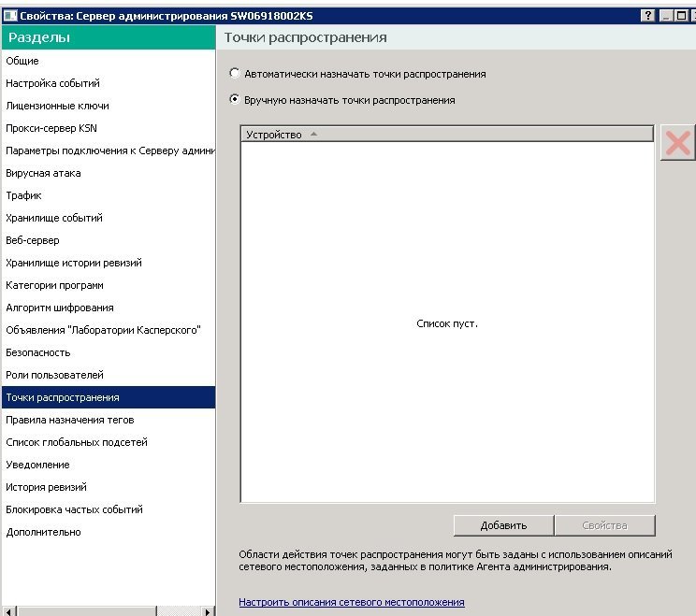Click the 'Список пуст.' text
696x616 pixels.
click(x=447, y=323)
